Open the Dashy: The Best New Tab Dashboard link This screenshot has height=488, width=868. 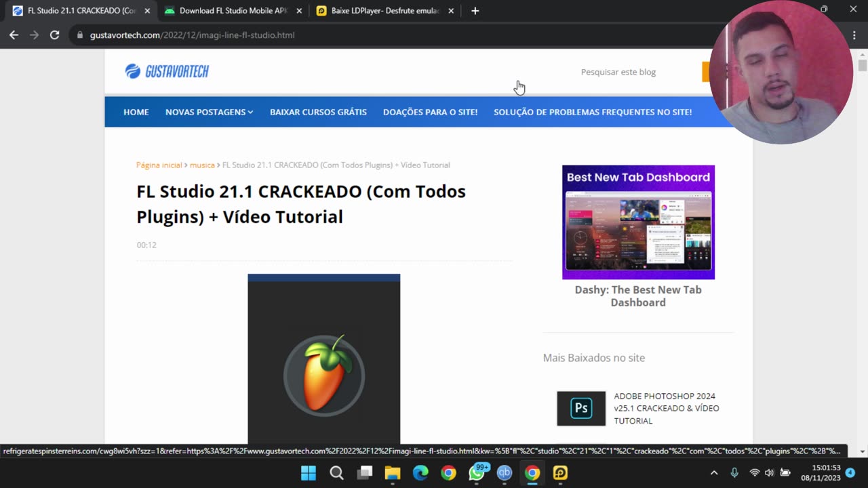coord(638,296)
